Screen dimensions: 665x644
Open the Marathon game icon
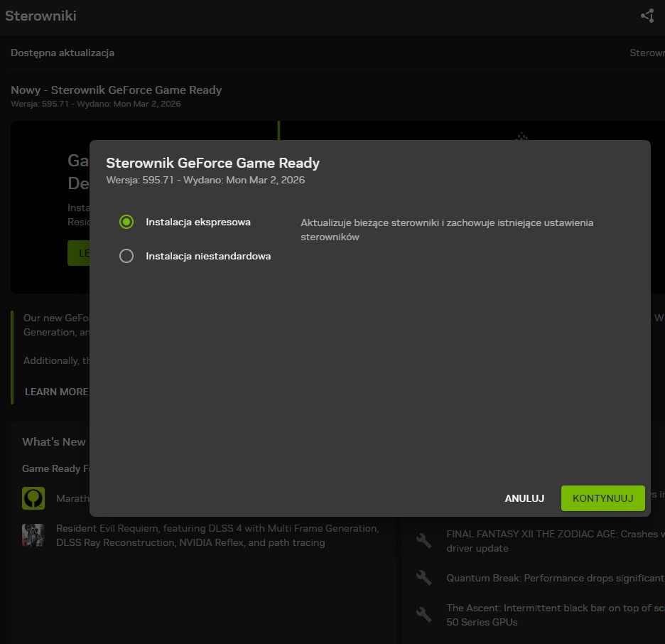pyautogui.click(x=33, y=498)
